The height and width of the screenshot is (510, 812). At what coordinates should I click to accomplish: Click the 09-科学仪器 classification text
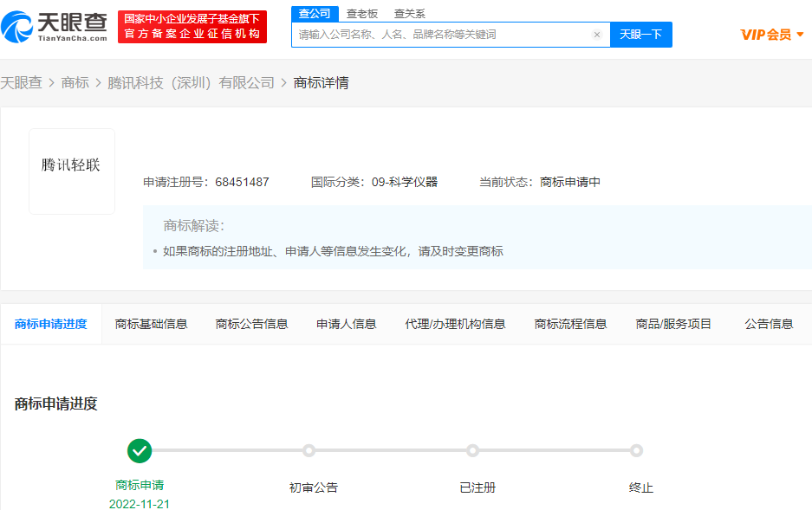[x=405, y=182]
